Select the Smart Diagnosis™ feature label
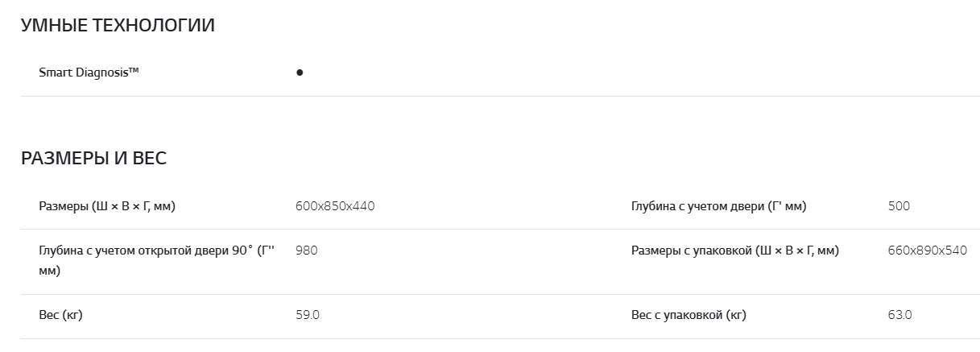 (x=89, y=72)
